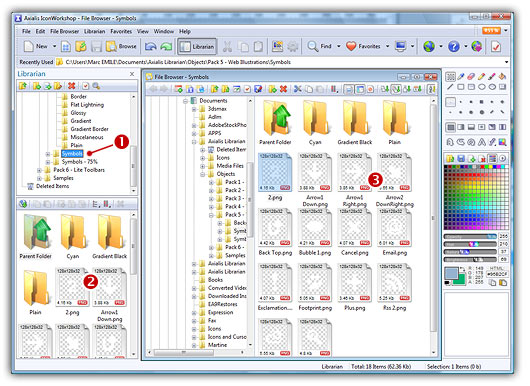This screenshot has height=386, width=530.
Task: Expand Pack 6 - Lite Toolbars in Librarian tree
Action: click(x=40, y=170)
